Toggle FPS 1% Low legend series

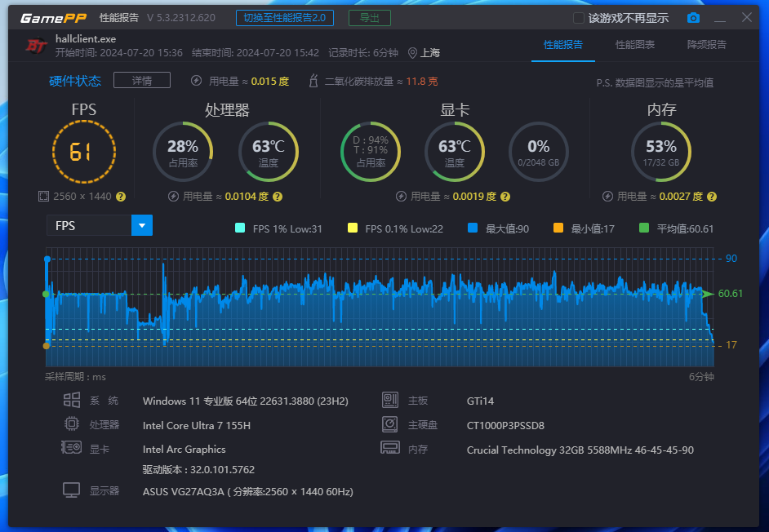click(240, 228)
